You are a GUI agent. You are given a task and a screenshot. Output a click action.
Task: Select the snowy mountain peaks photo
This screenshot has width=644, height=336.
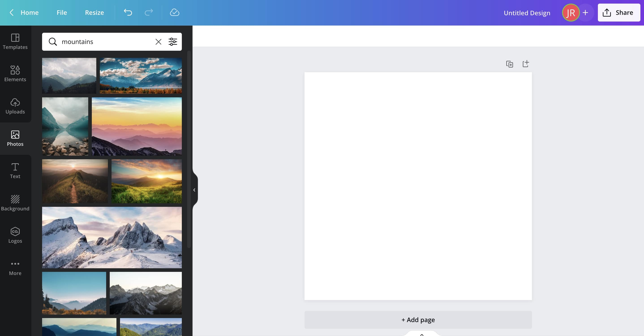[112, 237]
